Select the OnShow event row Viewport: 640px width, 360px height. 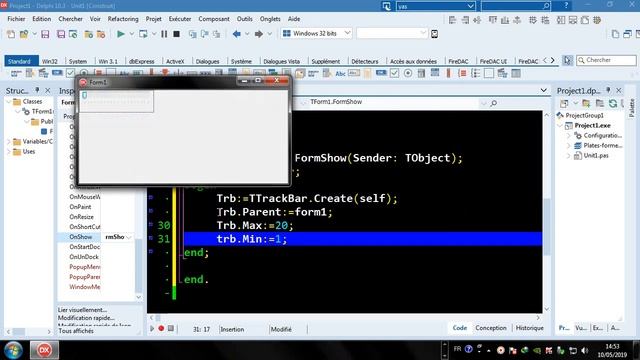[x=96, y=237]
